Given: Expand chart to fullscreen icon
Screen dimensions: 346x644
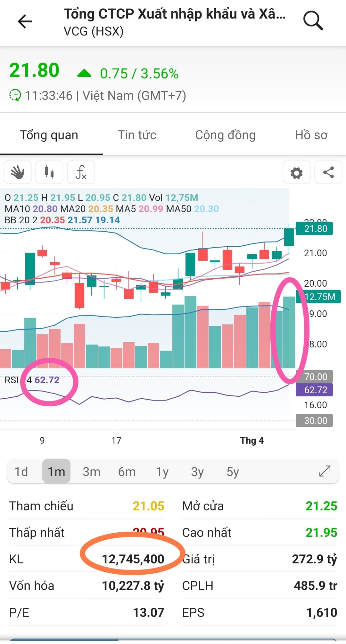Looking at the screenshot, I should pos(325,471).
